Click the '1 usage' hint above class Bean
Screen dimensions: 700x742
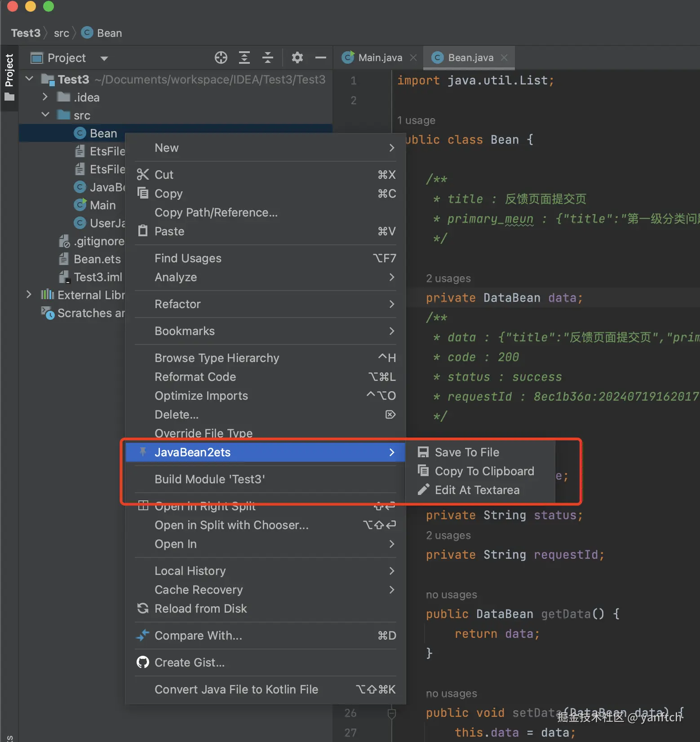point(416,120)
